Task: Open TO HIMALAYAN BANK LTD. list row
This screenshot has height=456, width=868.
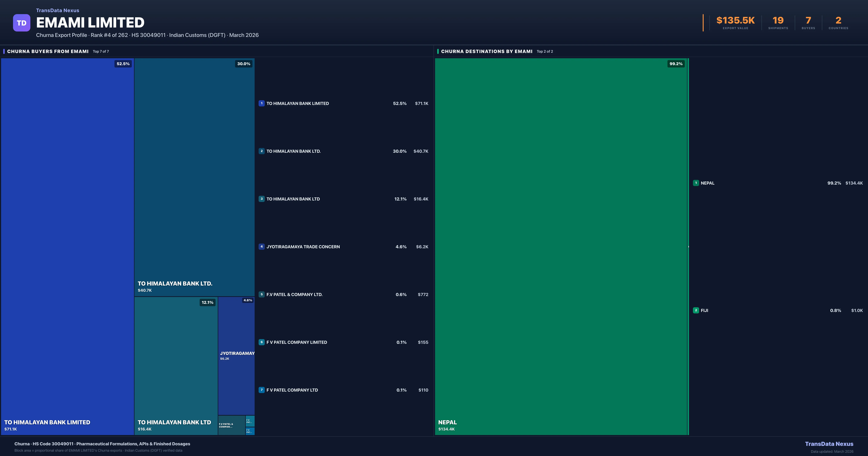Action: (x=293, y=151)
